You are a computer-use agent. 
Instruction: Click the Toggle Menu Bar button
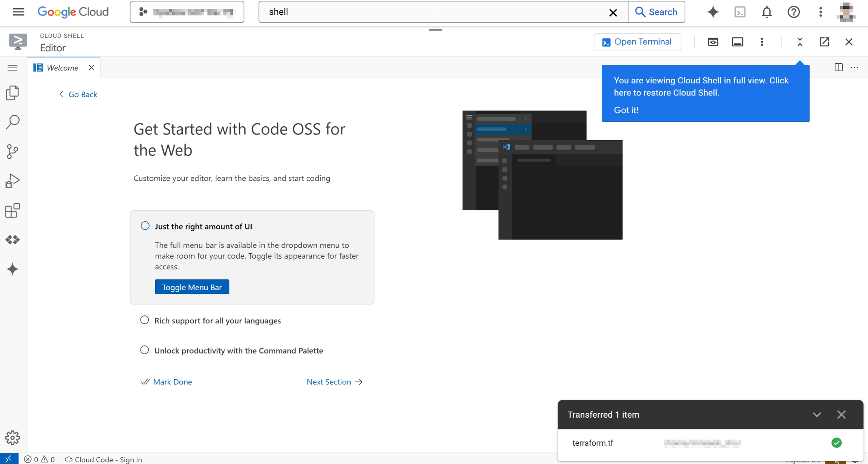(x=192, y=287)
